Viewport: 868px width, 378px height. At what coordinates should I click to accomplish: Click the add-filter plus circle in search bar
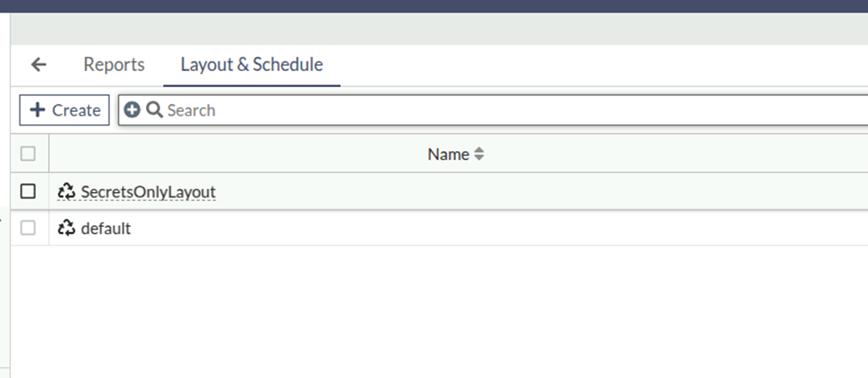[132, 110]
